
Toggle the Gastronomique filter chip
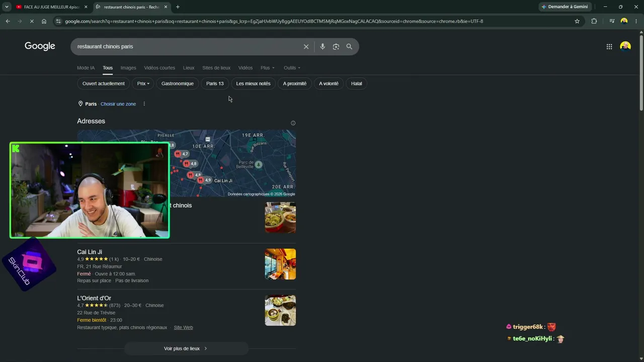[178, 83]
